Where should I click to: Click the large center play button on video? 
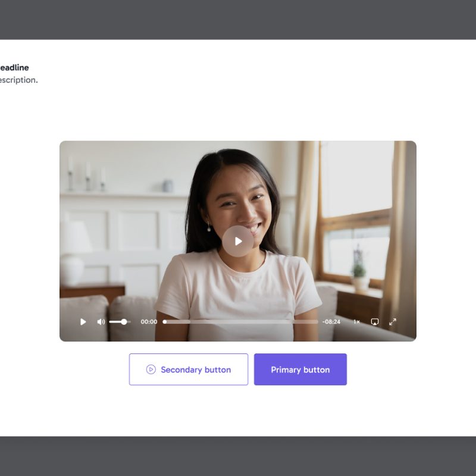[238, 242]
